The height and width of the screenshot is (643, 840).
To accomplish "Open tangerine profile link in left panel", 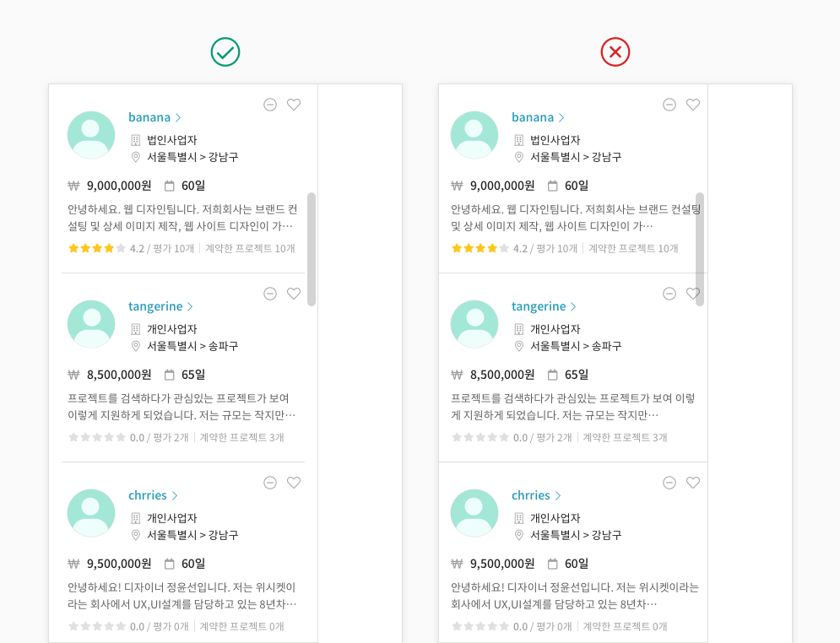I will pyautogui.click(x=155, y=306).
